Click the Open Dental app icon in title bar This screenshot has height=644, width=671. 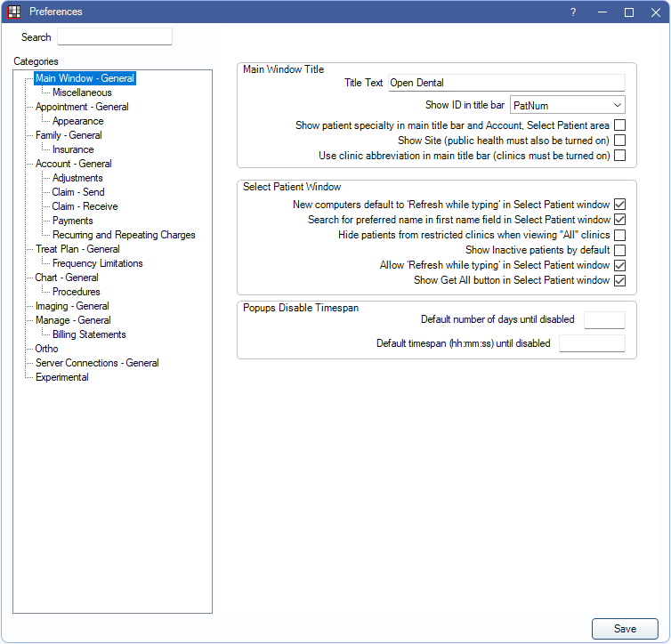click(x=14, y=12)
